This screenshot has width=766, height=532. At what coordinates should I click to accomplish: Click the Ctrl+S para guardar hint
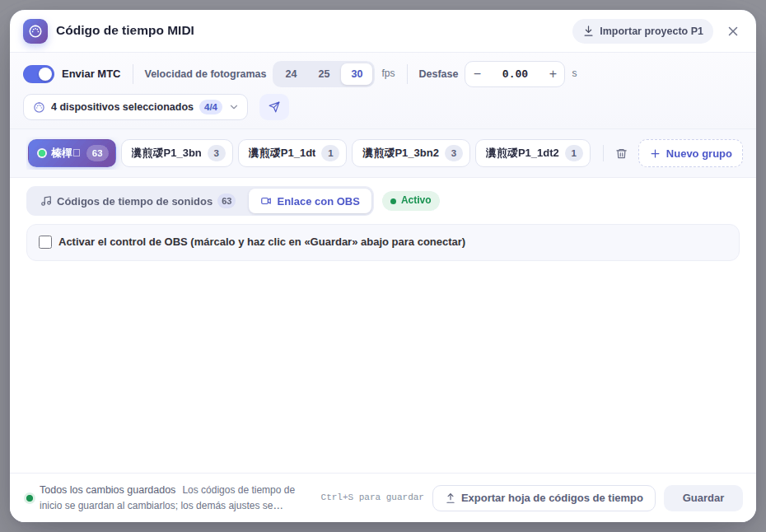point(372,497)
